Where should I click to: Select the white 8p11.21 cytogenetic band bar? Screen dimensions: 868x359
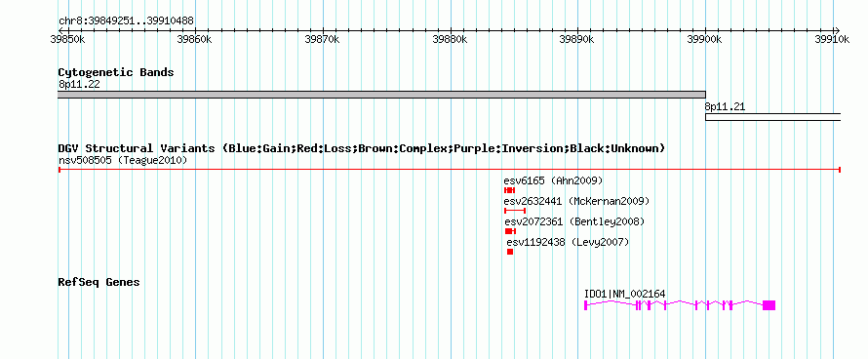point(772,117)
